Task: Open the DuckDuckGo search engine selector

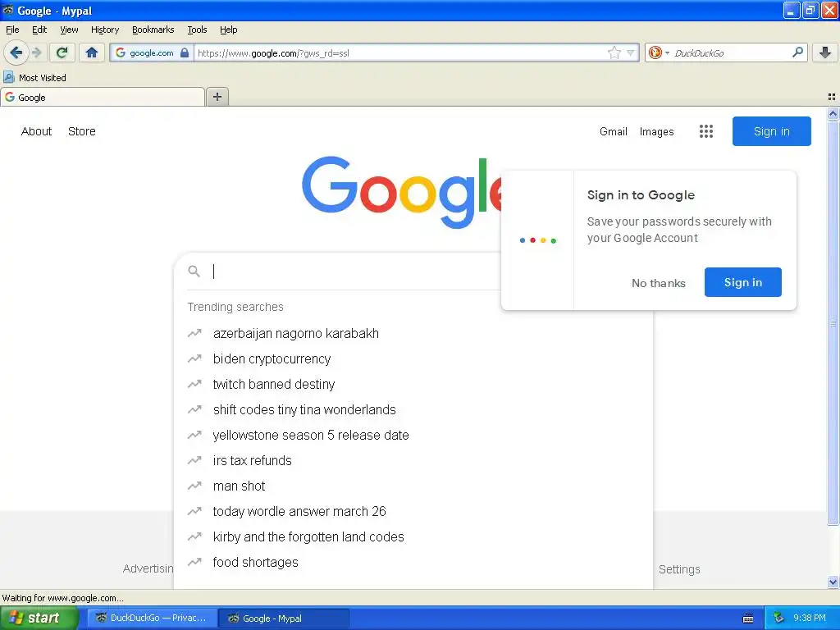Action: [x=658, y=52]
